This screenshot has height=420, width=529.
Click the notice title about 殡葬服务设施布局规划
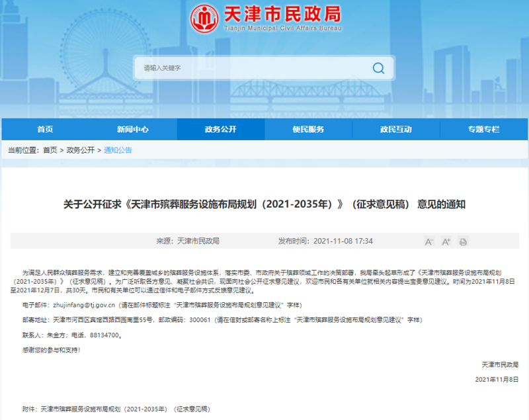click(x=264, y=204)
